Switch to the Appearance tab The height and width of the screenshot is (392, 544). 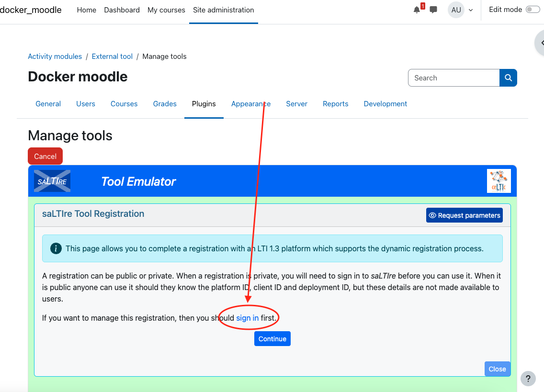251,104
